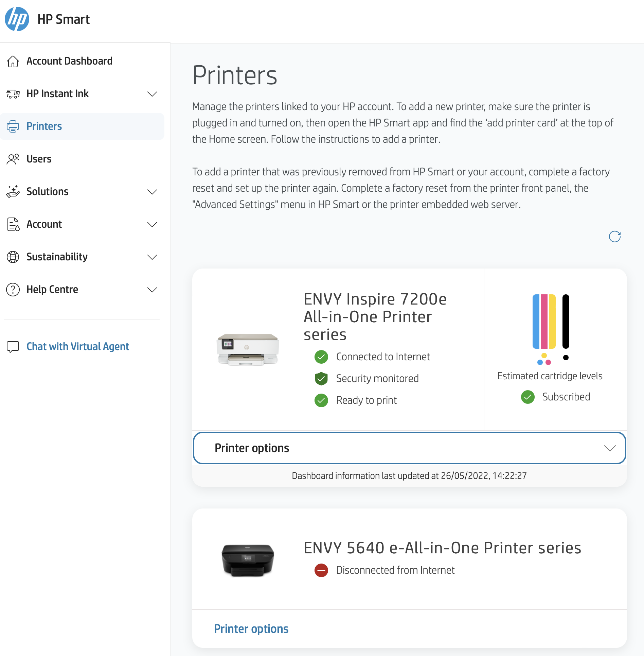
Task: Open the Sustainability menu item
Action: (57, 257)
